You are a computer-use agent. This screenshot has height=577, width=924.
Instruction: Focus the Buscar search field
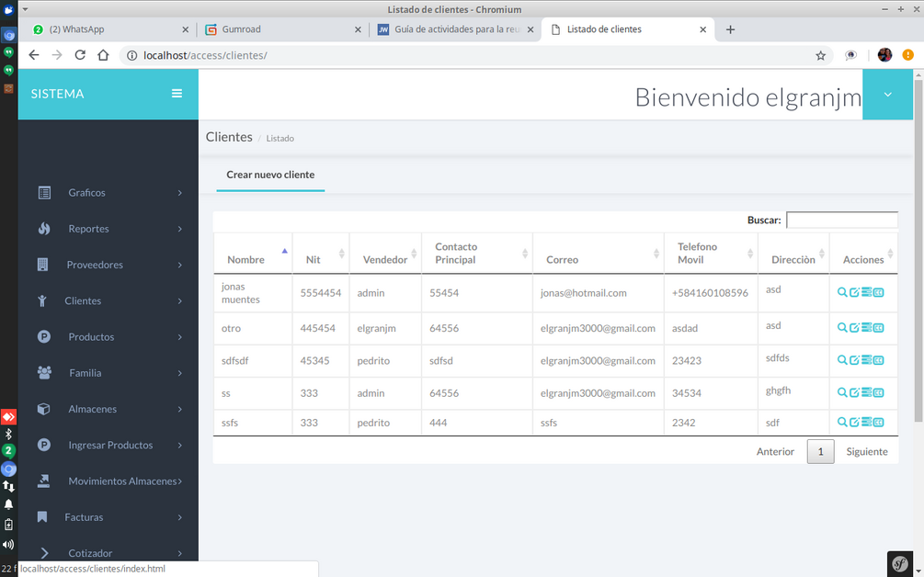point(842,220)
